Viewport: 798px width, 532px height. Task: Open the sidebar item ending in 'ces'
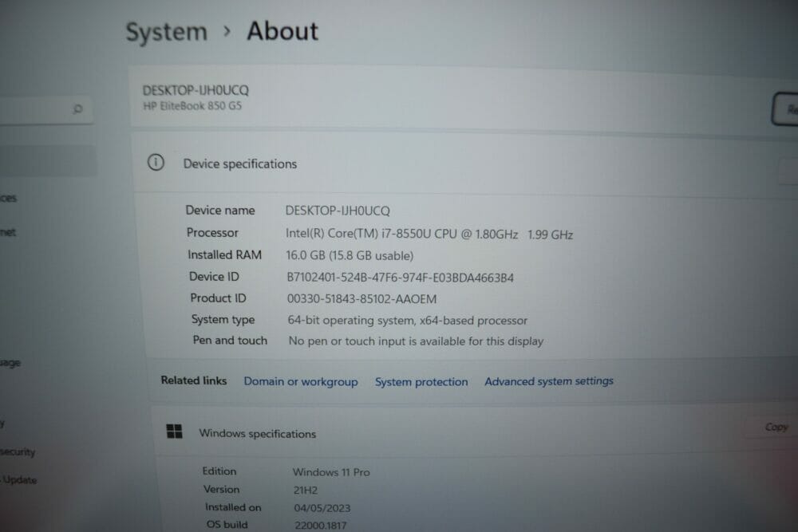click(8, 199)
